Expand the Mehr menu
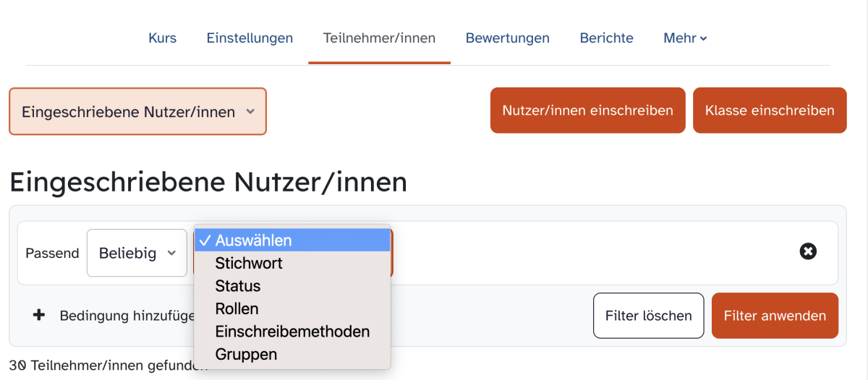 [x=685, y=38]
